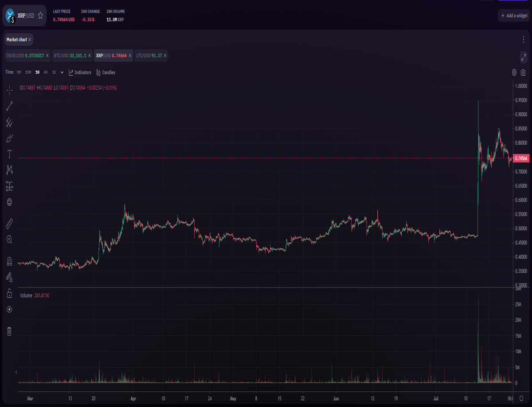
Task: Close the BTC/USD tab
Action: [90, 55]
